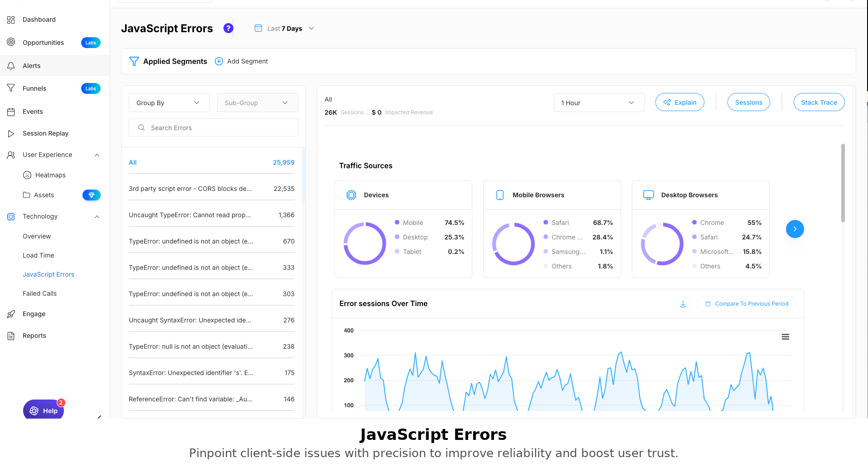
Task: Click the Stack Trace button
Action: [x=819, y=102]
